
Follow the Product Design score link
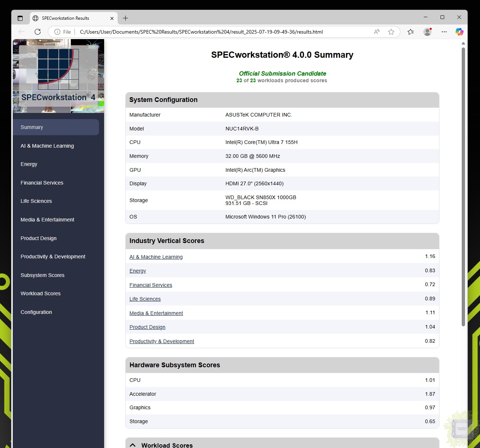148,327
